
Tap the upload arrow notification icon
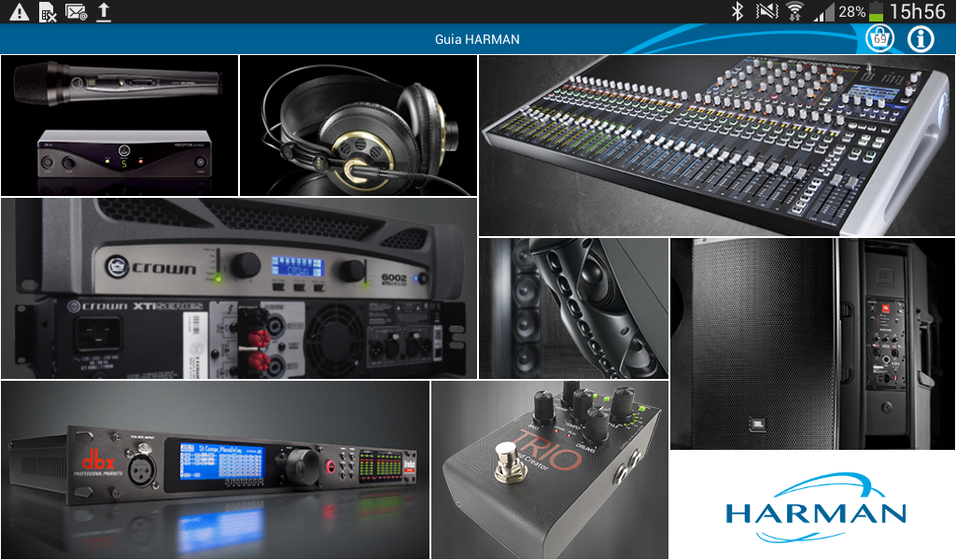[x=105, y=11]
